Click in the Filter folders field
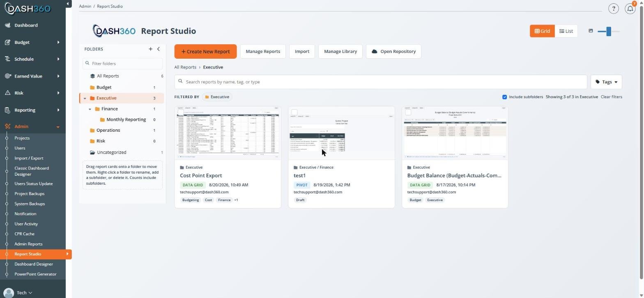Viewport: 644px width, 298px height. 122,64
